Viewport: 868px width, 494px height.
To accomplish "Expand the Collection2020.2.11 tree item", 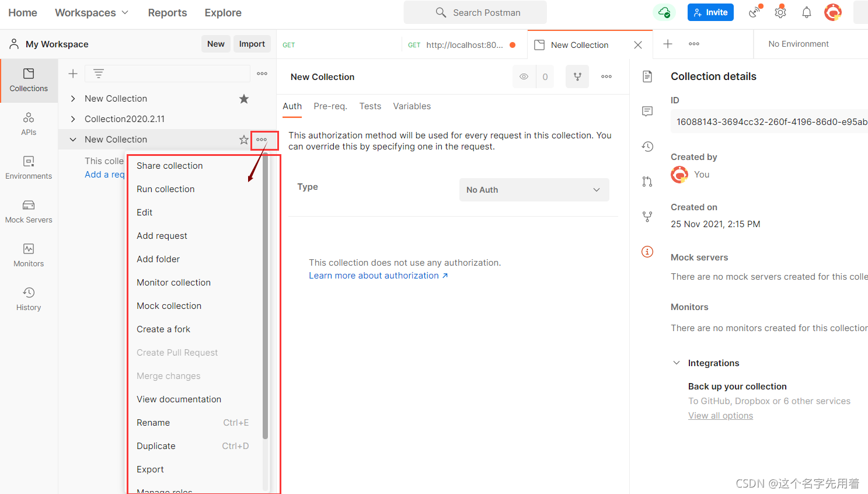I will click(73, 119).
